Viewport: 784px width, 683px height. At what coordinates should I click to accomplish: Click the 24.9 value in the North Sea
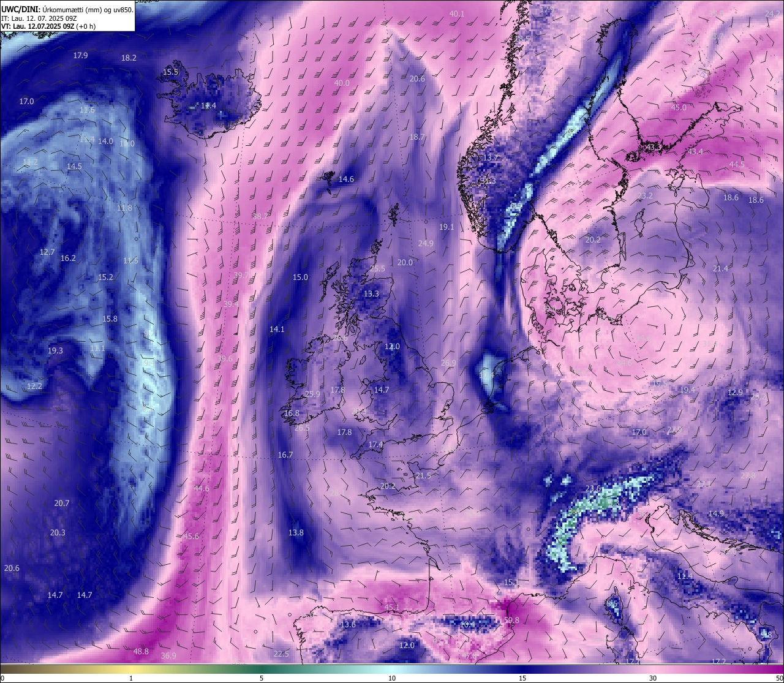click(x=426, y=243)
